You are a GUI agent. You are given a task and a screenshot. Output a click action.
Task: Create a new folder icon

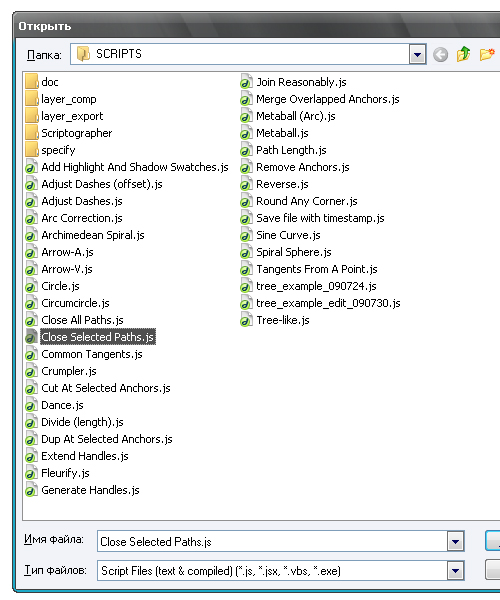pyautogui.click(x=487, y=54)
